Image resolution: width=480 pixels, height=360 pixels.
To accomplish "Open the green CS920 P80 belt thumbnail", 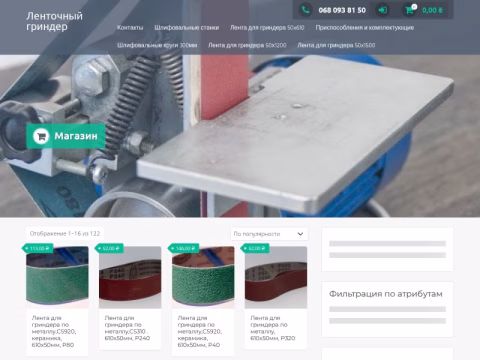I will pyautogui.click(x=57, y=277).
